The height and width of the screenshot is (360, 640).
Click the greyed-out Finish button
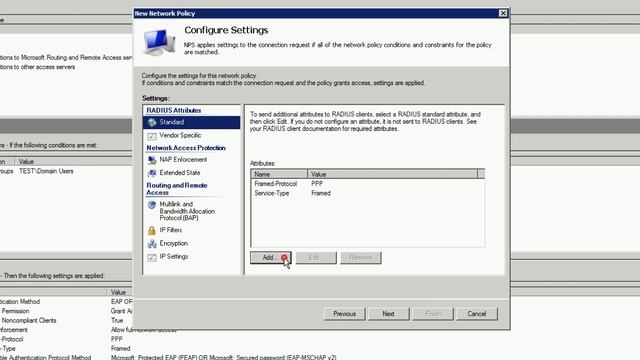point(433,314)
